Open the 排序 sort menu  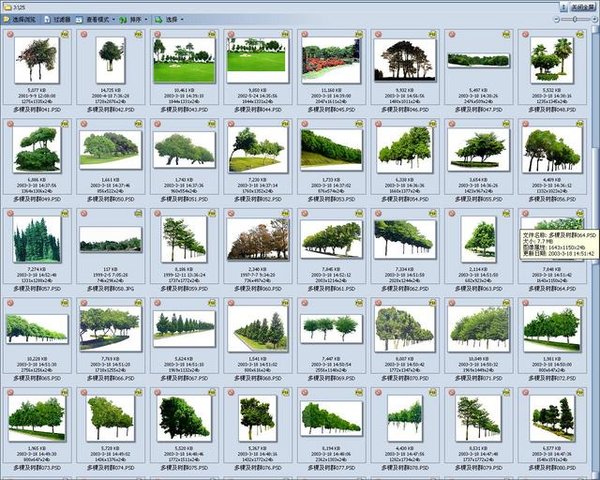coord(131,19)
